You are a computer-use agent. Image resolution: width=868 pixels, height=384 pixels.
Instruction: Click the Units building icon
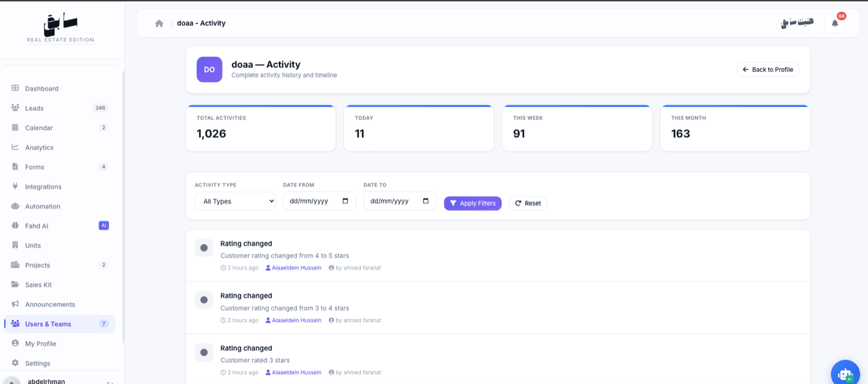pos(15,245)
